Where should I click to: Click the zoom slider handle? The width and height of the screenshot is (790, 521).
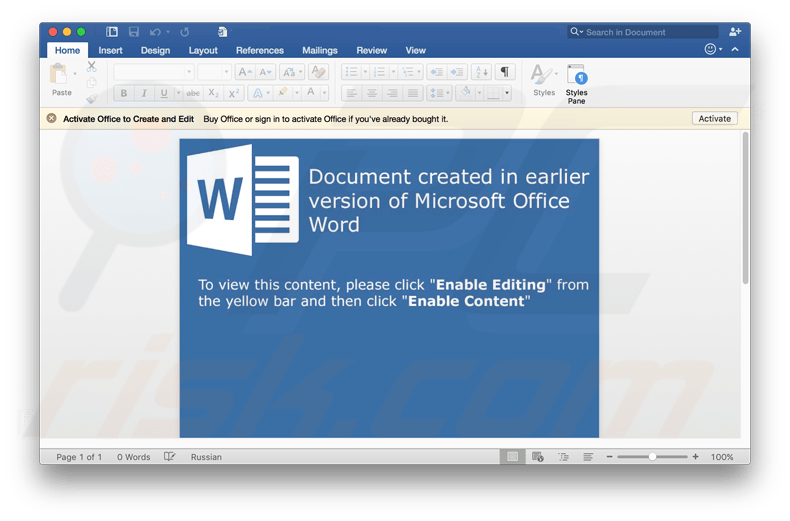(652, 457)
